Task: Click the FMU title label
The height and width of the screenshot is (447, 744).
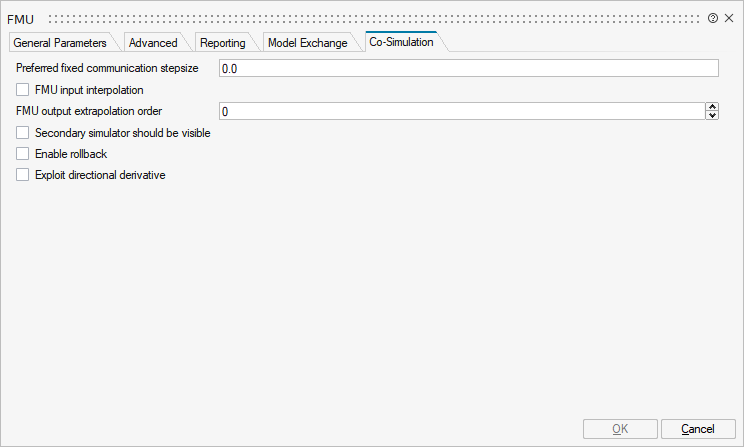Action: pyautogui.click(x=21, y=19)
